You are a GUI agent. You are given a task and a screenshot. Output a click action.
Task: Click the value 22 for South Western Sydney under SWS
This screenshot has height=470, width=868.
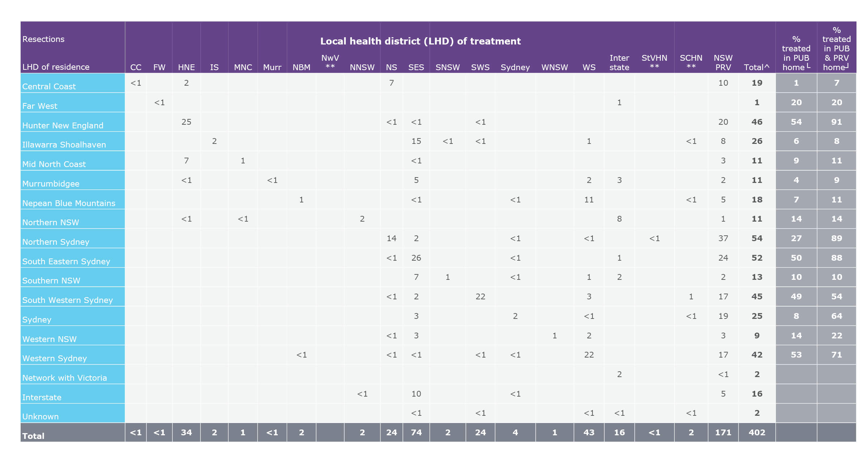[480, 296]
